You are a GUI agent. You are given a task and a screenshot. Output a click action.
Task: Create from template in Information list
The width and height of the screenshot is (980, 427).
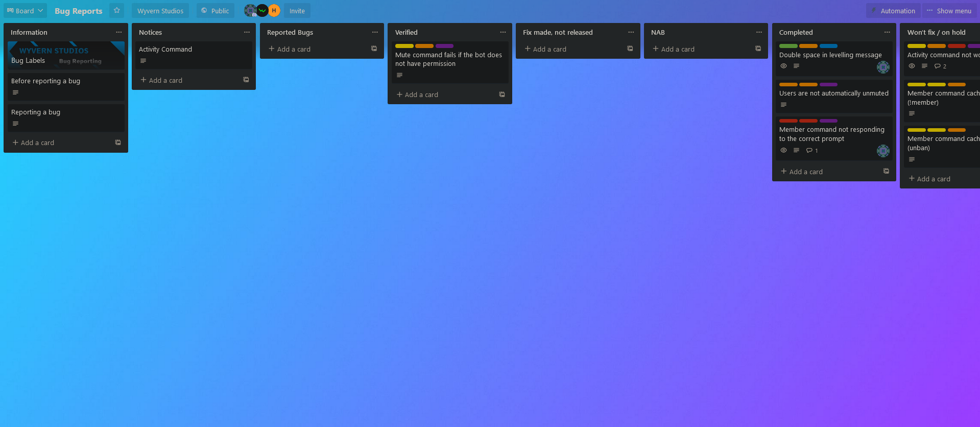tap(118, 143)
